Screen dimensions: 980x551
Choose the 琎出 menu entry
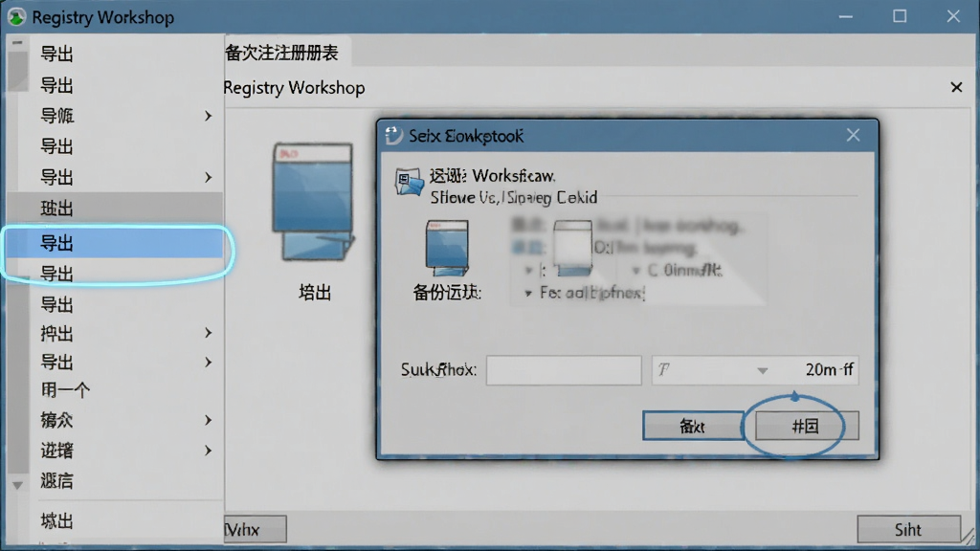click(115, 208)
